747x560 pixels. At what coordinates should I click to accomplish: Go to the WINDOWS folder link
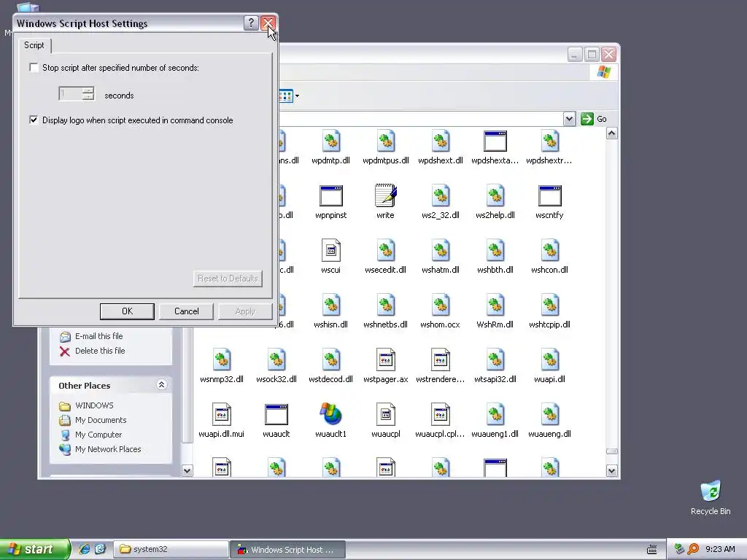pyautogui.click(x=94, y=405)
